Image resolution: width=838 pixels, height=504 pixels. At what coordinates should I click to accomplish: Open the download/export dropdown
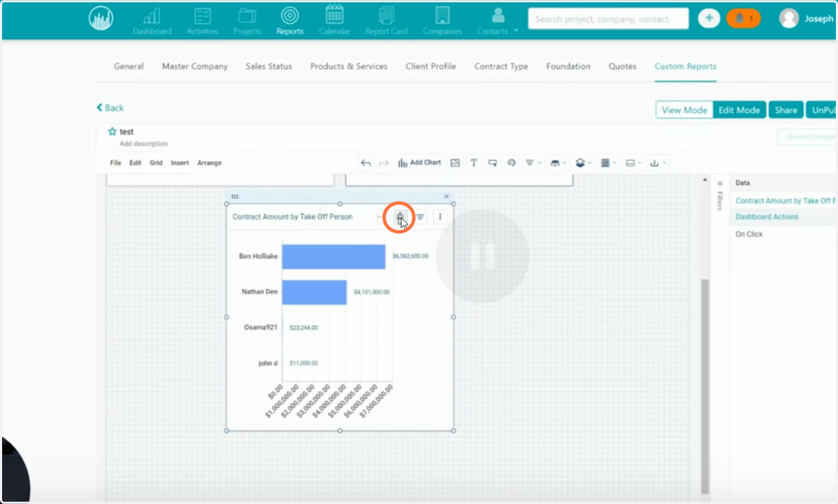point(658,163)
